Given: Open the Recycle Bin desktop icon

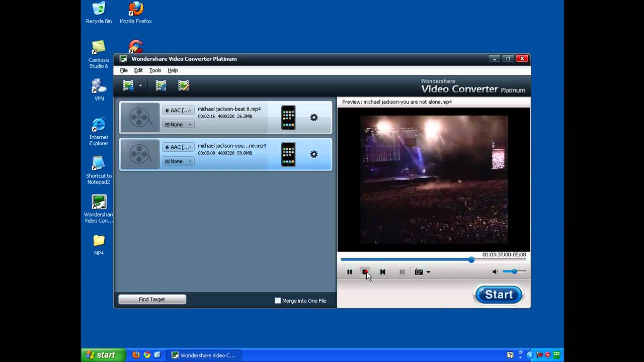Looking at the screenshot, I should pos(99,13).
